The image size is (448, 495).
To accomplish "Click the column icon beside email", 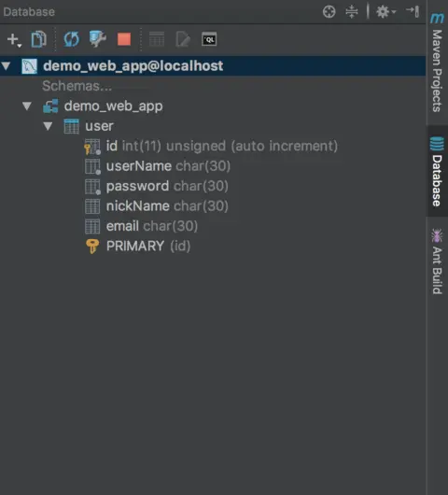I will tap(92, 226).
